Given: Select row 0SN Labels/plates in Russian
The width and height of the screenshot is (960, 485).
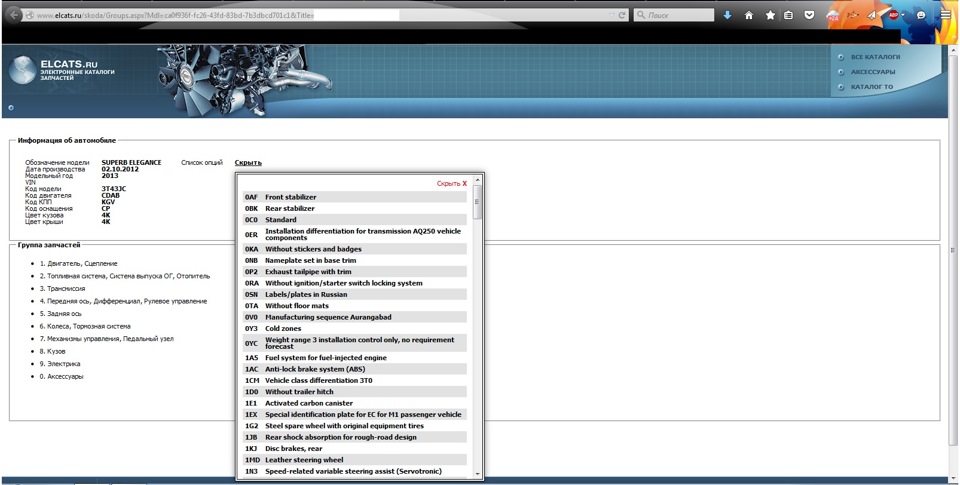Looking at the screenshot, I should point(354,295).
